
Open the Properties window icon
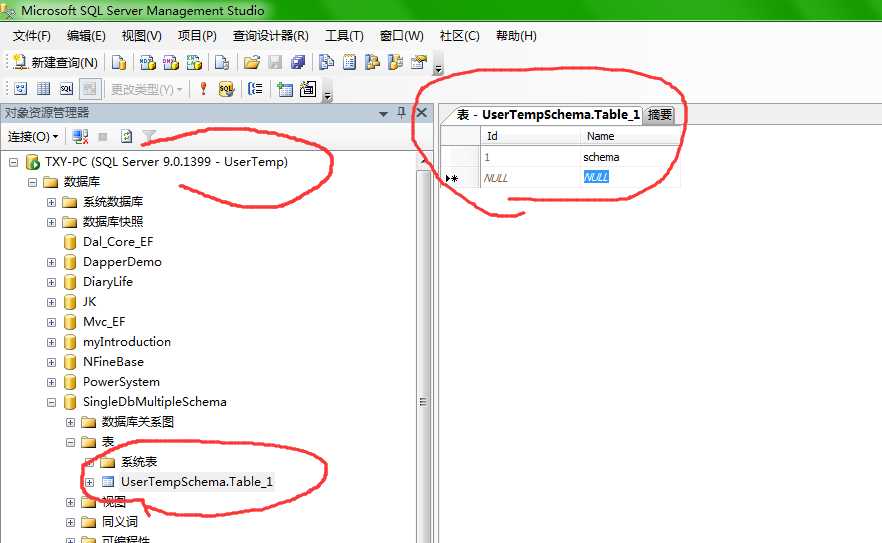click(x=419, y=62)
